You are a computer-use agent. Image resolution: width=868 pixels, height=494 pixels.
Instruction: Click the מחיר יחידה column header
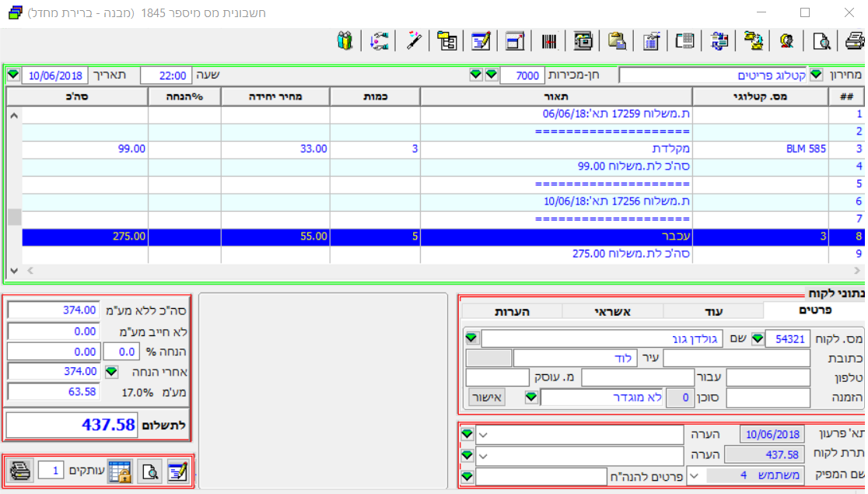pyautogui.click(x=275, y=97)
